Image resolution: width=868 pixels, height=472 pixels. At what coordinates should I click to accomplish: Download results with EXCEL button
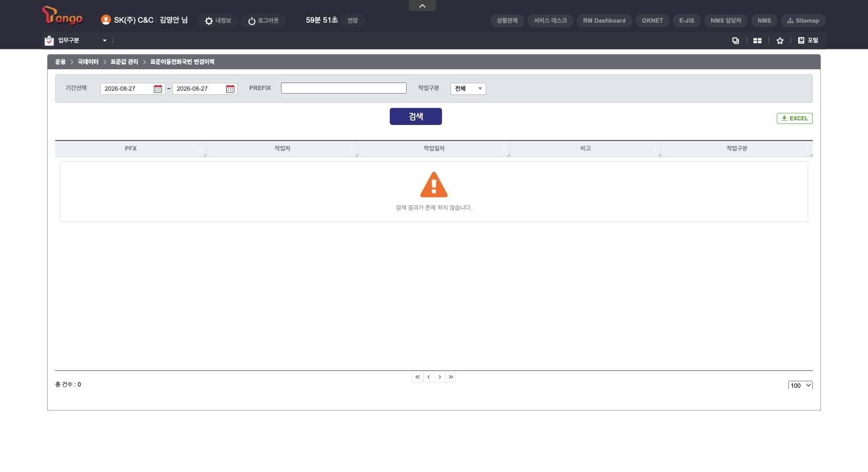pos(795,119)
